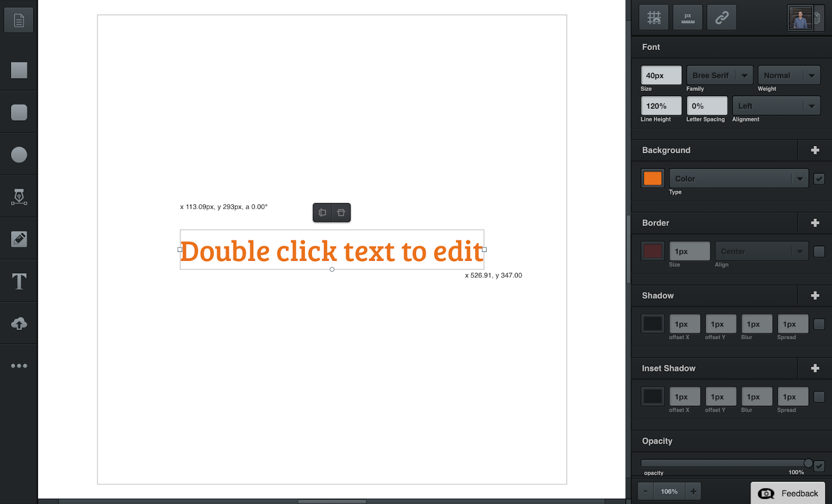The width and height of the screenshot is (832, 504).
Task: Click the Inset Shadow color swatch
Action: click(x=653, y=396)
